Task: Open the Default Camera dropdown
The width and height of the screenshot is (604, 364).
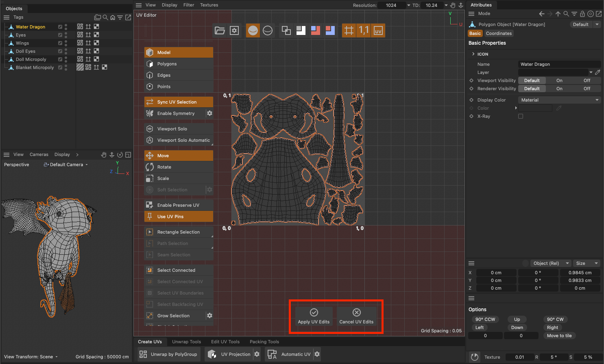Action: click(x=66, y=165)
